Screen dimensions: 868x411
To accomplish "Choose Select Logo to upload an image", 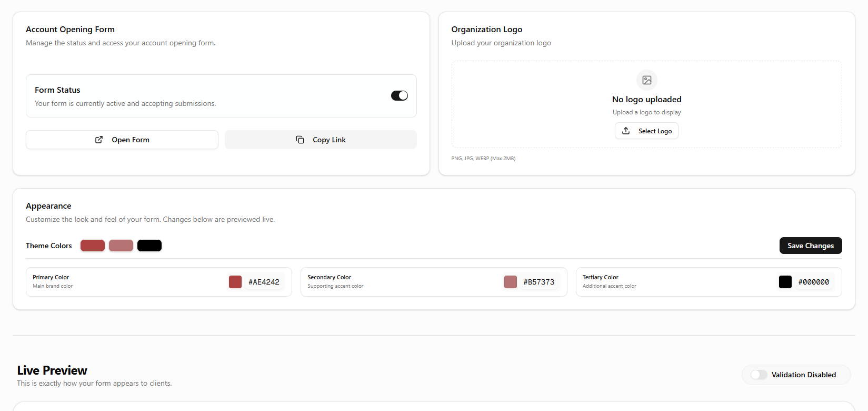I will coord(646,131).
